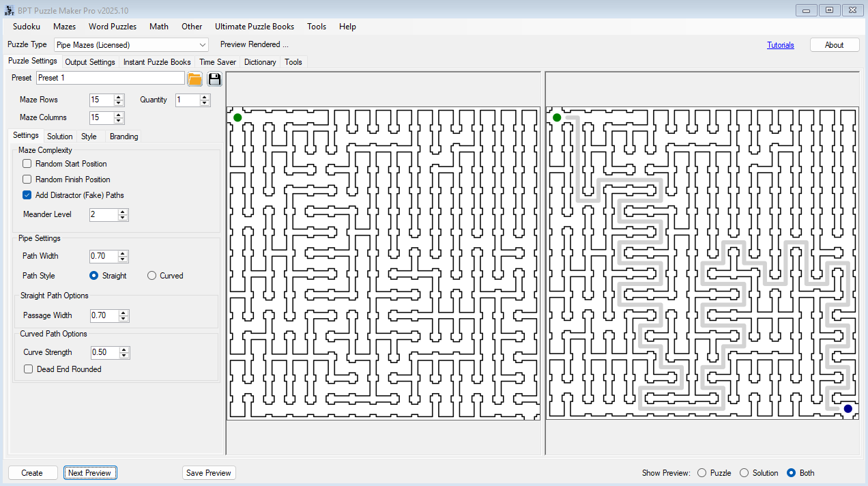This screenshot has height=486, width=868.
Task: Enable Random Start Position checkbox
Action: [27, 164]
